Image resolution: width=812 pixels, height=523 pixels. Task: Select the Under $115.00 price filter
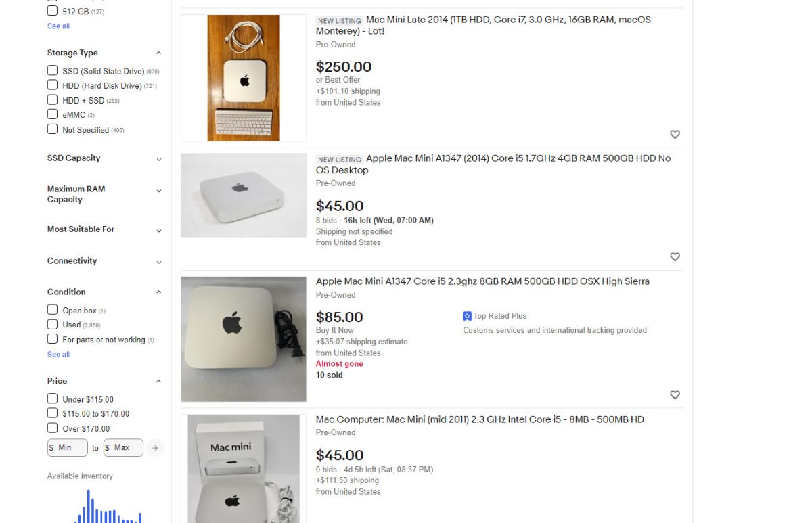coord(52,399)
